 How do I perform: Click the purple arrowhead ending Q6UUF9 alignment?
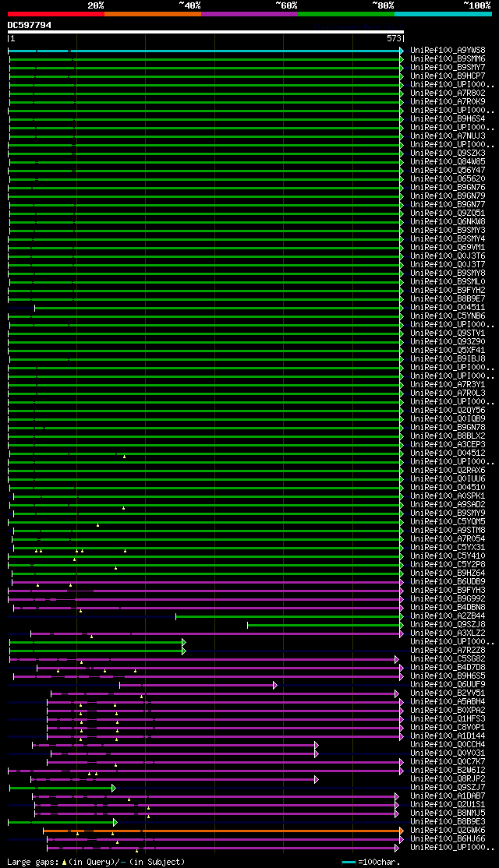tap(274, 686)
